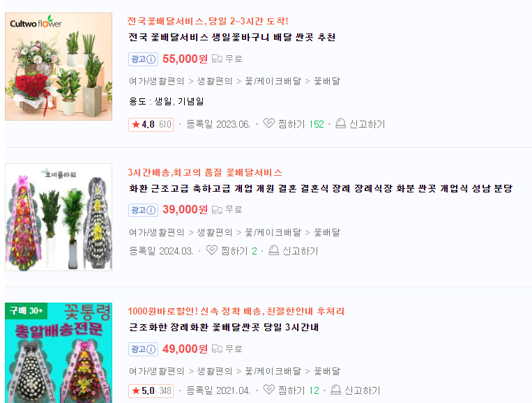Click the 광고 info badge next to 55,000원
Screen dimensions: 532x403
pyautogui.click(x=143, y=59)
